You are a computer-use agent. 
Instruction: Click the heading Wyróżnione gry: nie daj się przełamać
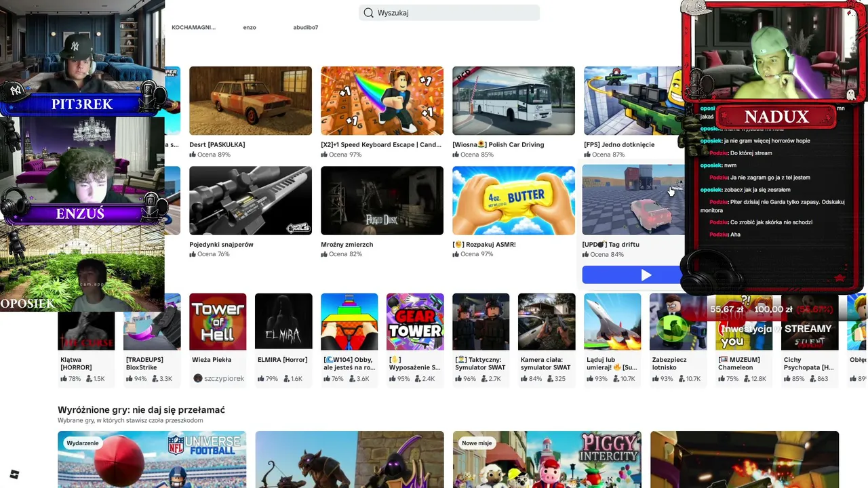click(141, 410)
